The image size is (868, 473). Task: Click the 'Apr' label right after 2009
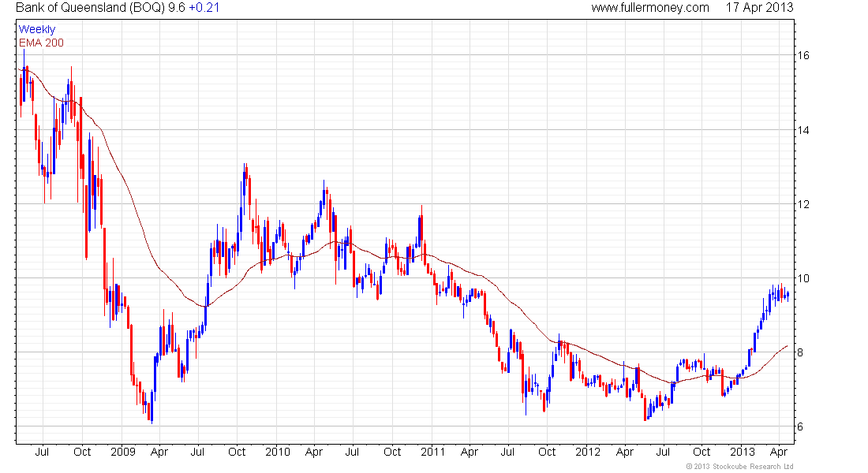tap(159, 453)
